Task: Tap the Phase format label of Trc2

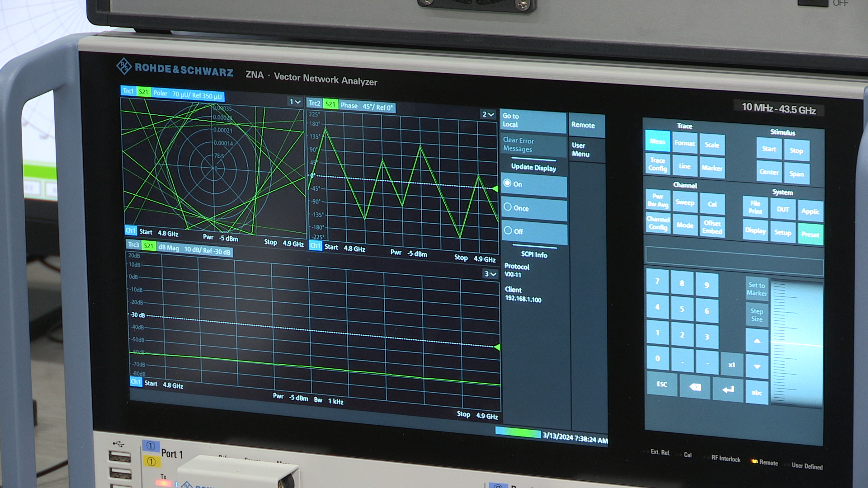Action: click(349, 105)
